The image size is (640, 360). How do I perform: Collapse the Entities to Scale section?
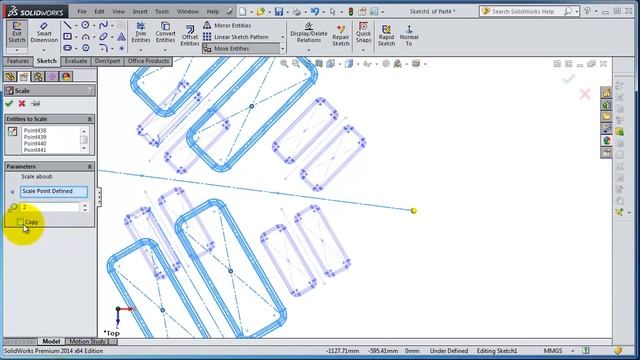89,119
